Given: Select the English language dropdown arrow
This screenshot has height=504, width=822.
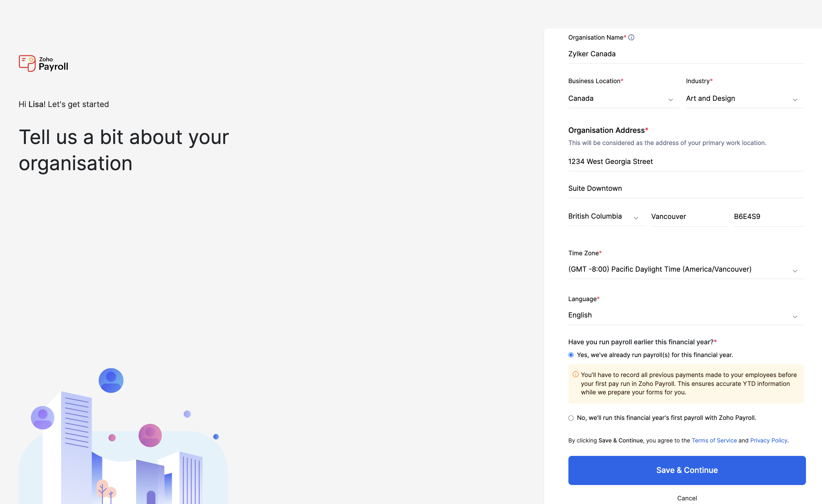Looking at the screenshot, I should tap(795, 317).
